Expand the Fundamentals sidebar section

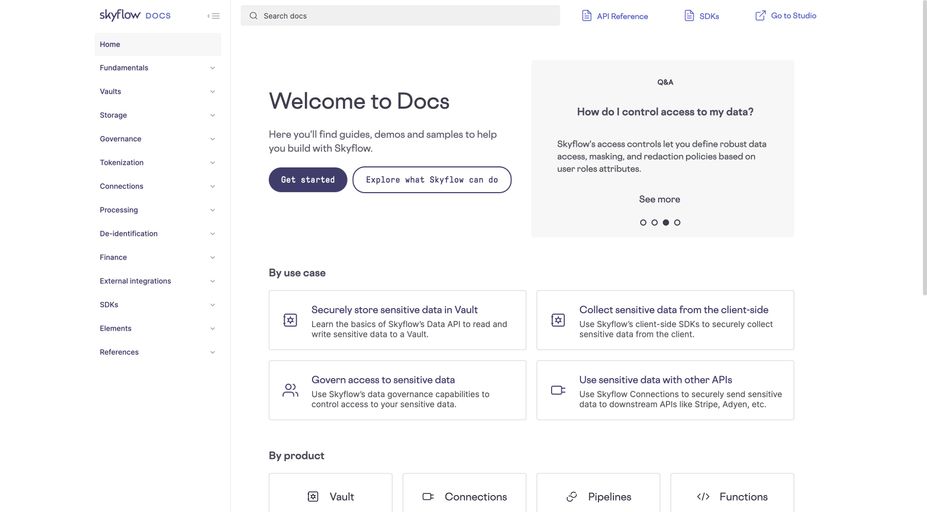pos(212,68)
